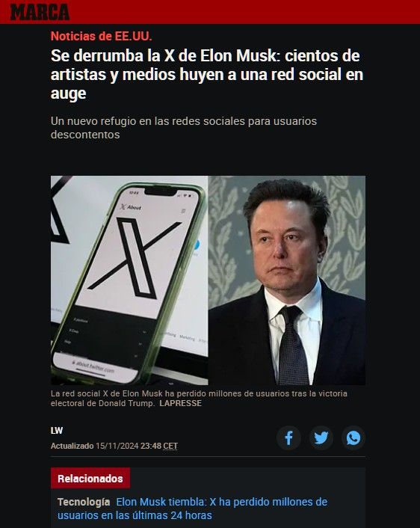Share the article via Twitter icon
420x528 pixels.
(321, 438)
